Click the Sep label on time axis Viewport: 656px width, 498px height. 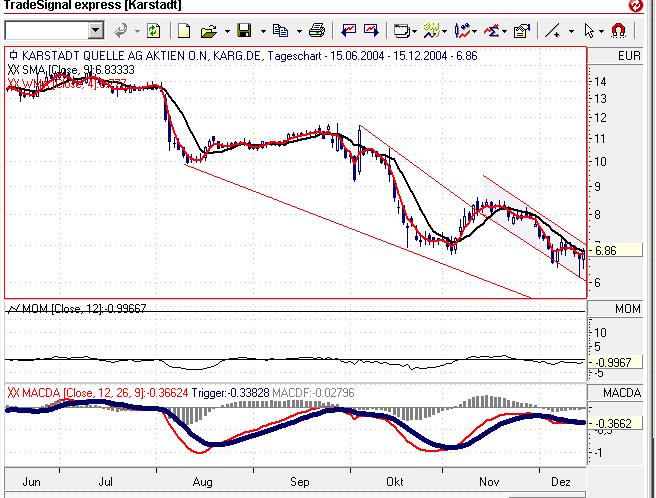300,482
